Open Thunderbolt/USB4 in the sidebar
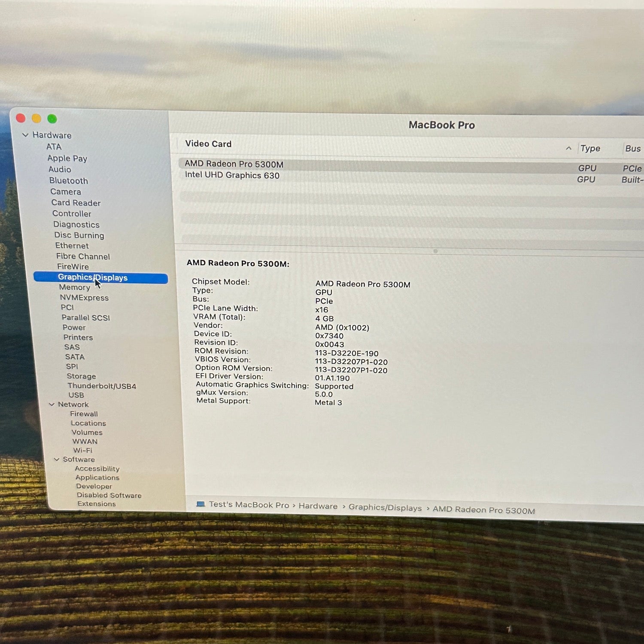This screenshot has width=644, height=644. click(x=102, y=386)
